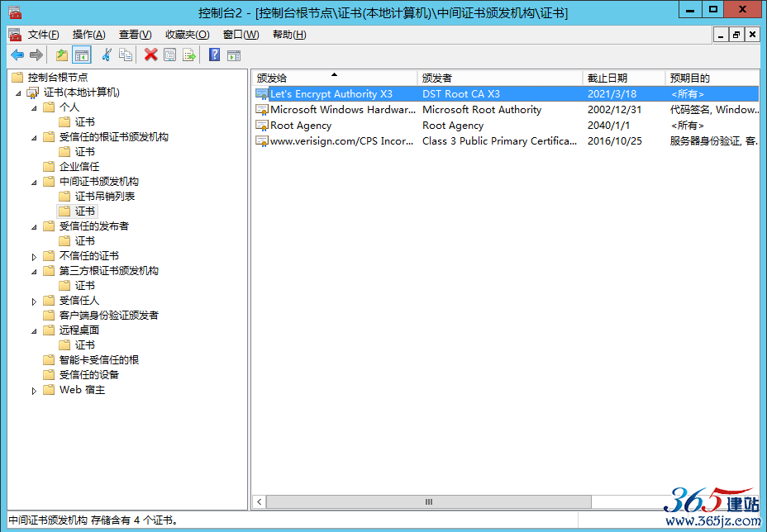767x532 pixels.
Task: Click the console icon left of 文件(F)
Action: coord(15,34)
